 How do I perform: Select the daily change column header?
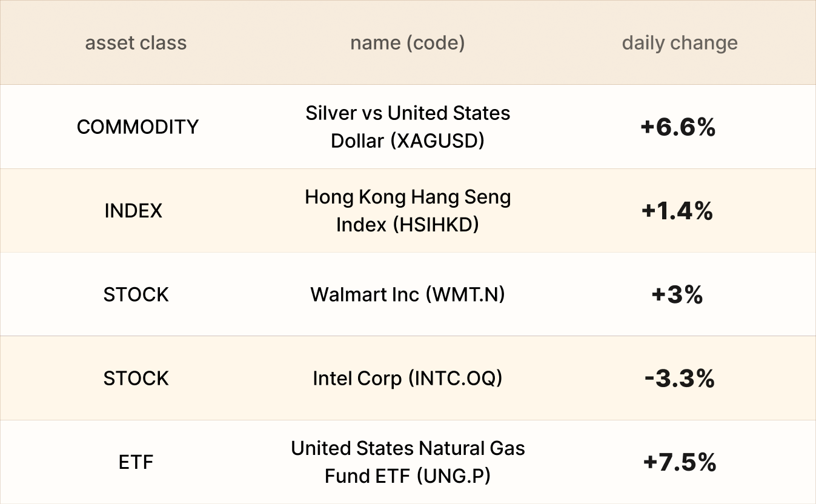[x=679, y=43]
